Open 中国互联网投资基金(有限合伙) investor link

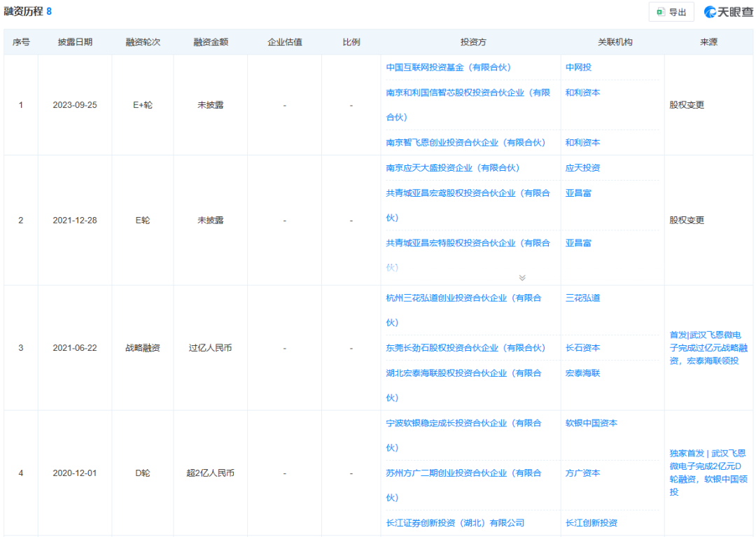[449, 67]
